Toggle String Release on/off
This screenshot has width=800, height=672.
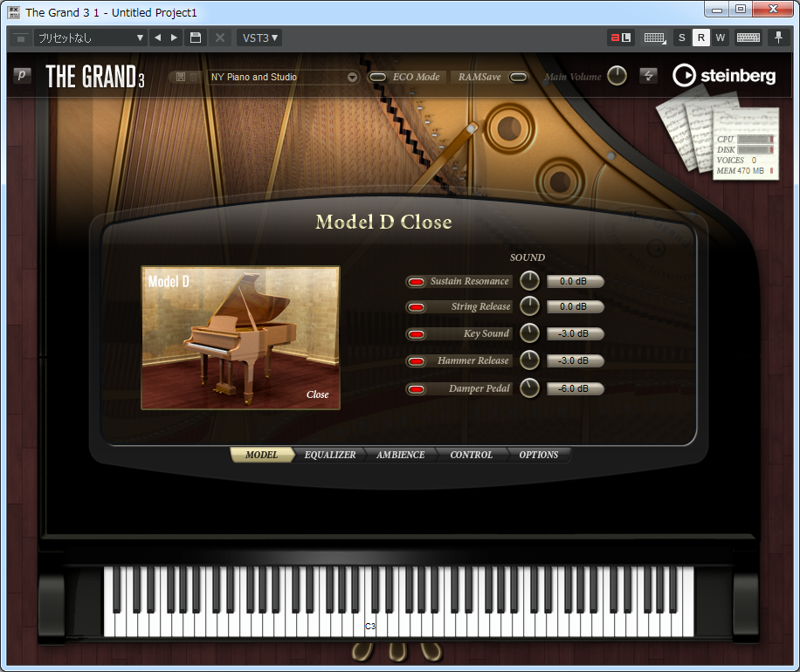417,307
